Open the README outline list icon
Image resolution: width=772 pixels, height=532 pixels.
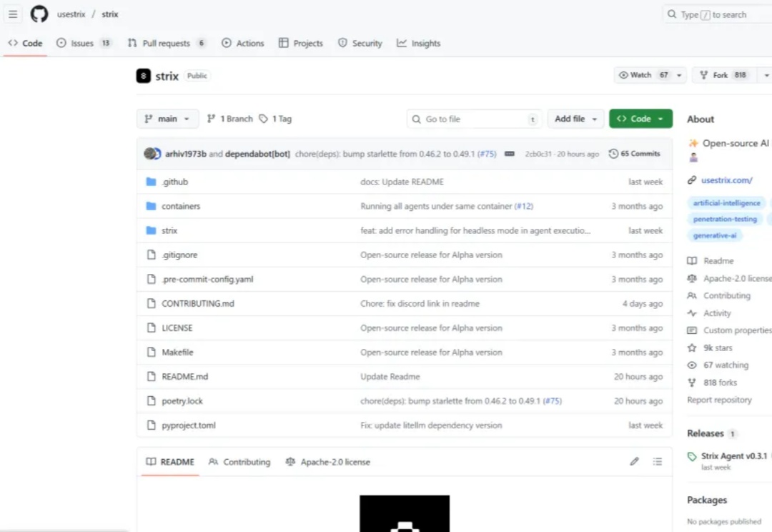click(x=658, y=462)
